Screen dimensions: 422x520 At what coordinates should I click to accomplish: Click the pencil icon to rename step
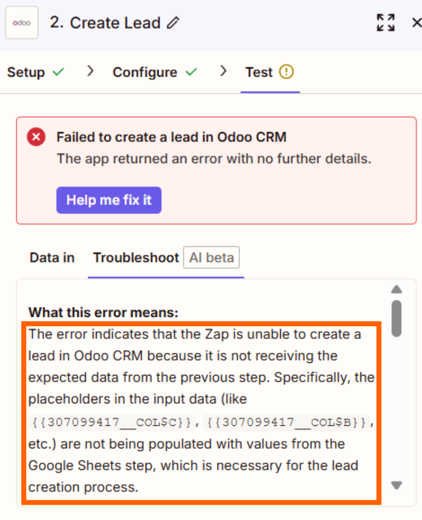pyautogui.click(x=173, y=23)
